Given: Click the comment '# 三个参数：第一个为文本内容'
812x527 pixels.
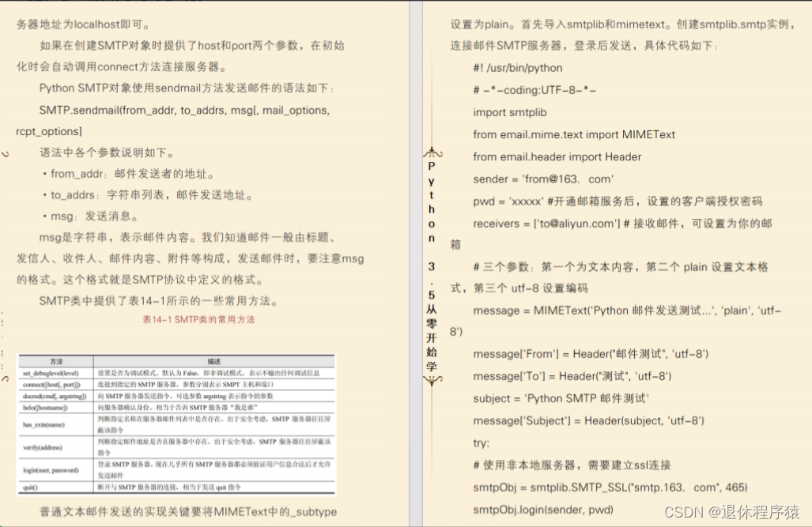Looking at the screenshot, I should (621, 267).
